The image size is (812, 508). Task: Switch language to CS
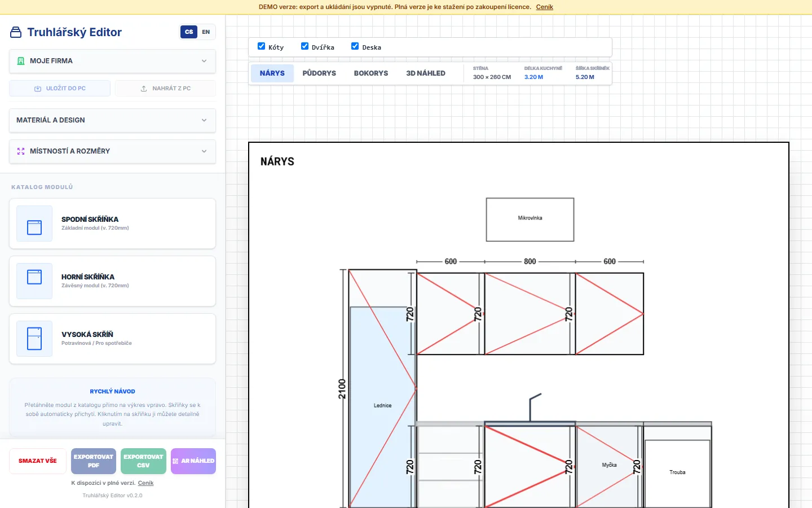(189, 32)
